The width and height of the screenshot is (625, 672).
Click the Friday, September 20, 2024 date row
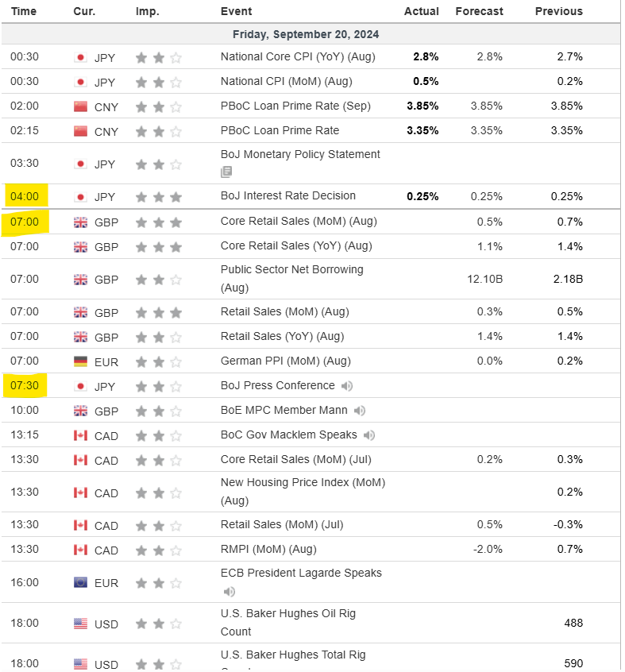[306, 34]
